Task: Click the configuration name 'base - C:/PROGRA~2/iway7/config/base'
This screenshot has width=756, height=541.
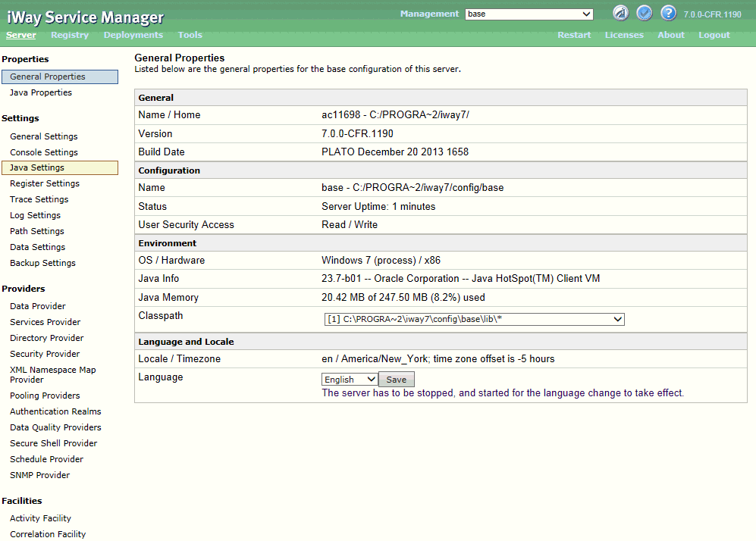Action: point(413,187)
